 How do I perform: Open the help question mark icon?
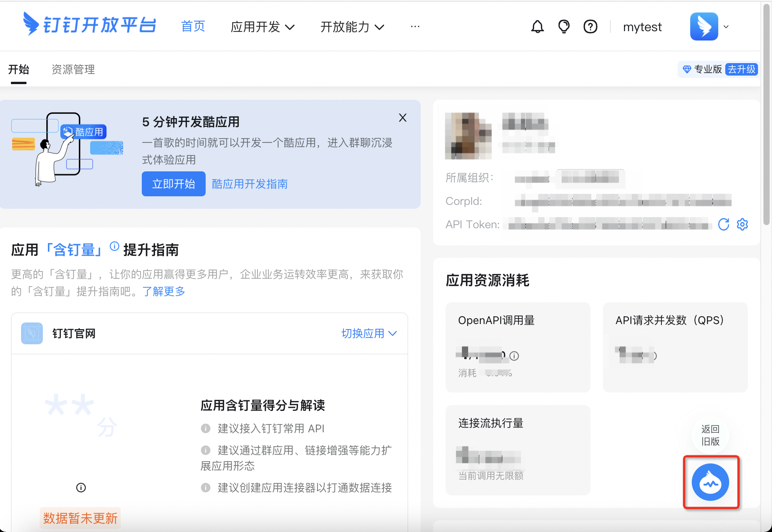click(590, 27)
